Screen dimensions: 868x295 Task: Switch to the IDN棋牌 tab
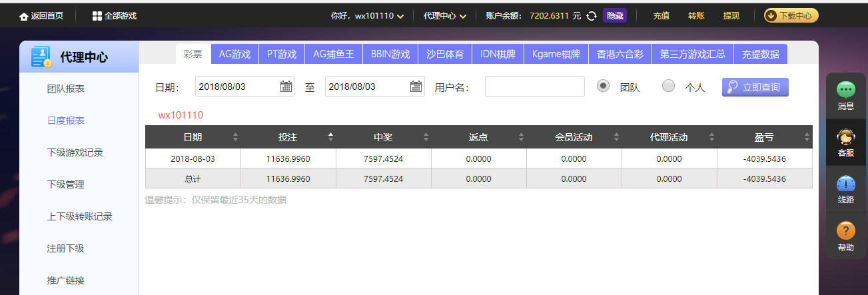498,54
